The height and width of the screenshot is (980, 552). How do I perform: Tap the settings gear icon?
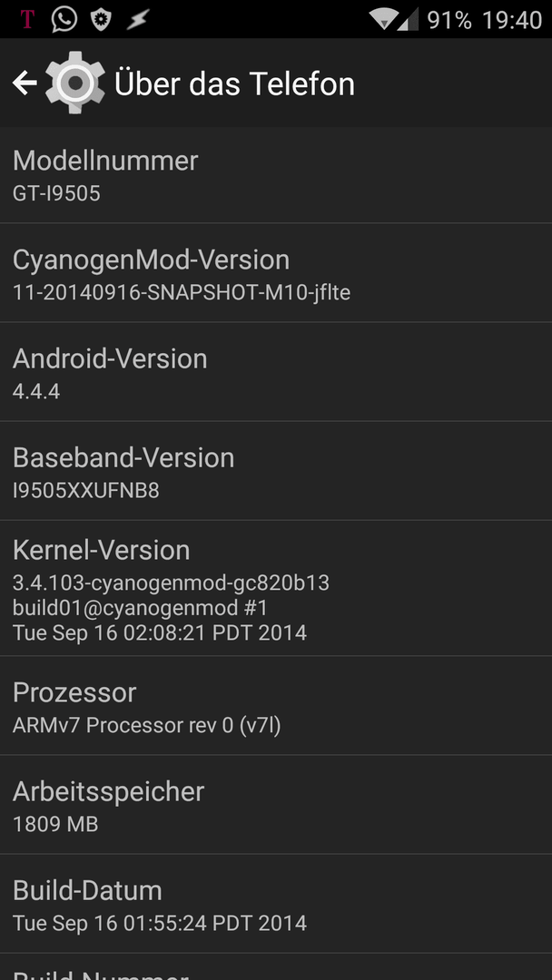coord(75,83)
